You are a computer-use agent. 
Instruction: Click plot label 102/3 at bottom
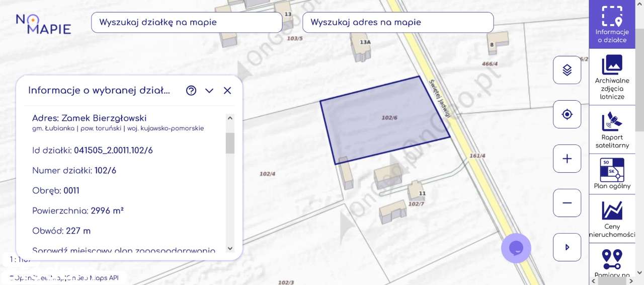tap(286, 282)
